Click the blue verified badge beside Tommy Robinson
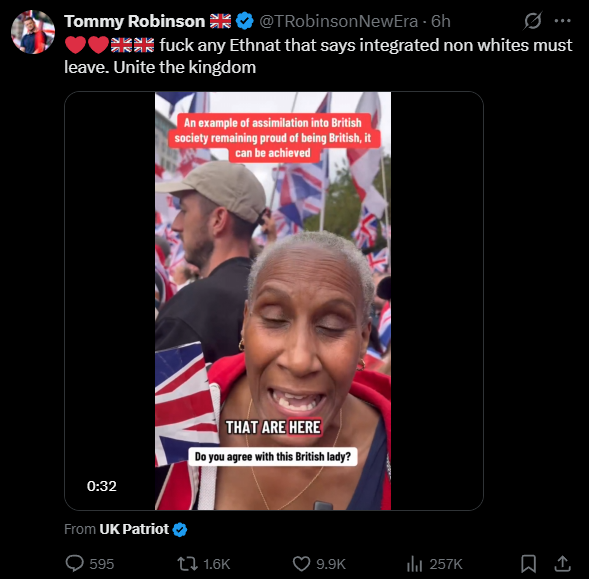 pyautogui.click(x=245, y=21)
